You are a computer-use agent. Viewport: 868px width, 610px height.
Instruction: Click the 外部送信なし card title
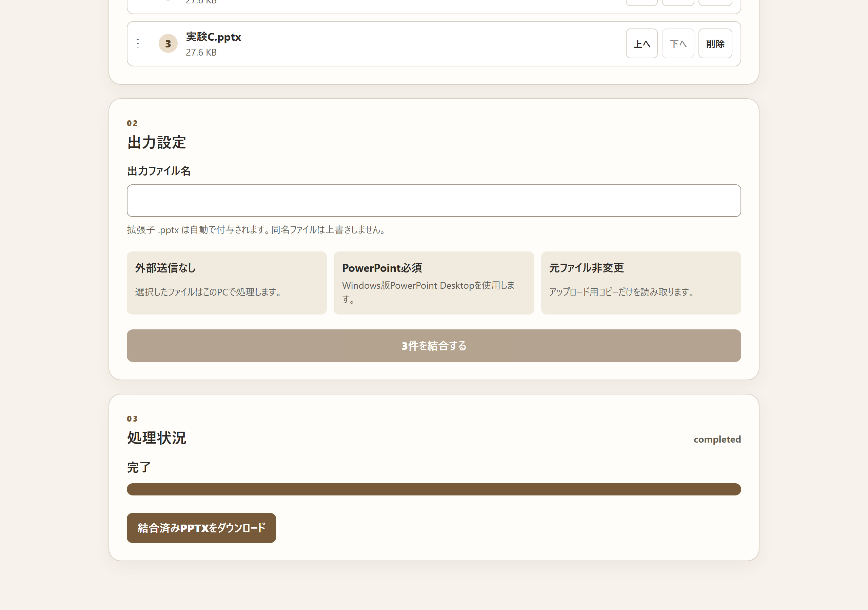click(x=165, y=268)
